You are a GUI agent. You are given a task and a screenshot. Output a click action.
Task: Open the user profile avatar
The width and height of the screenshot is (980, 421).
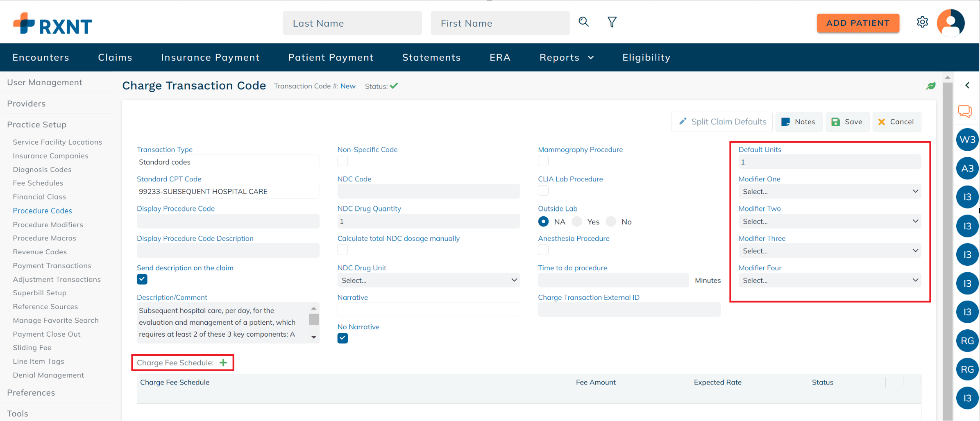click(951, 23)
